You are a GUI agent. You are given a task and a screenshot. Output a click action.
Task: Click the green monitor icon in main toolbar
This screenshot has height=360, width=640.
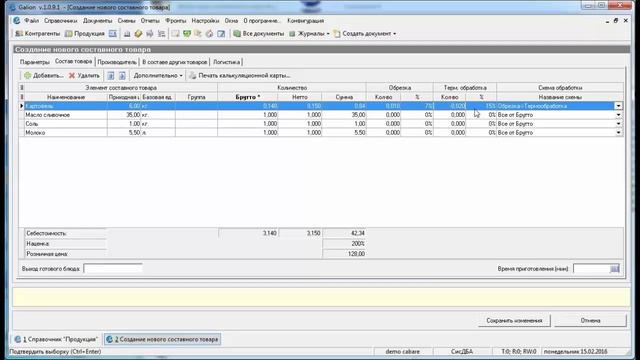click(187, 34)
